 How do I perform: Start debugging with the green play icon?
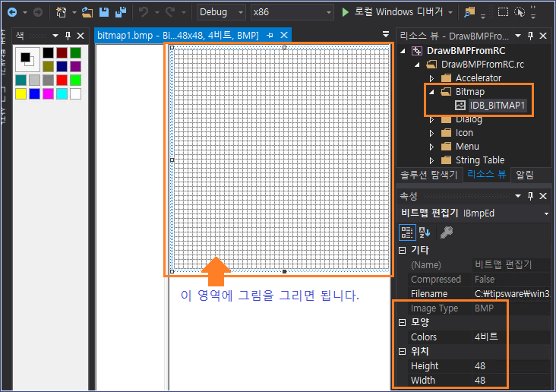point(345,12)
